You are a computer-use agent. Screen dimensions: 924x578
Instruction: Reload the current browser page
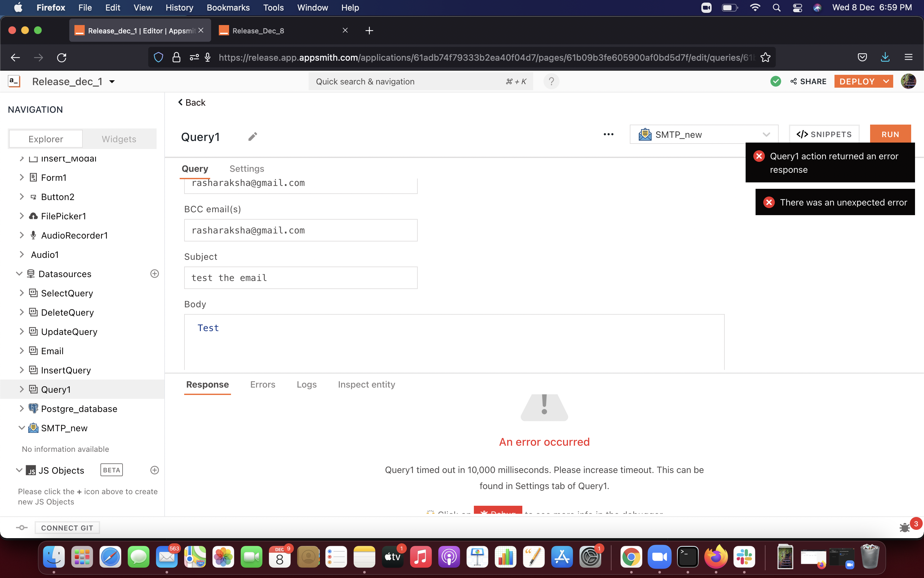pyautogui.click(x=62, y=57)
